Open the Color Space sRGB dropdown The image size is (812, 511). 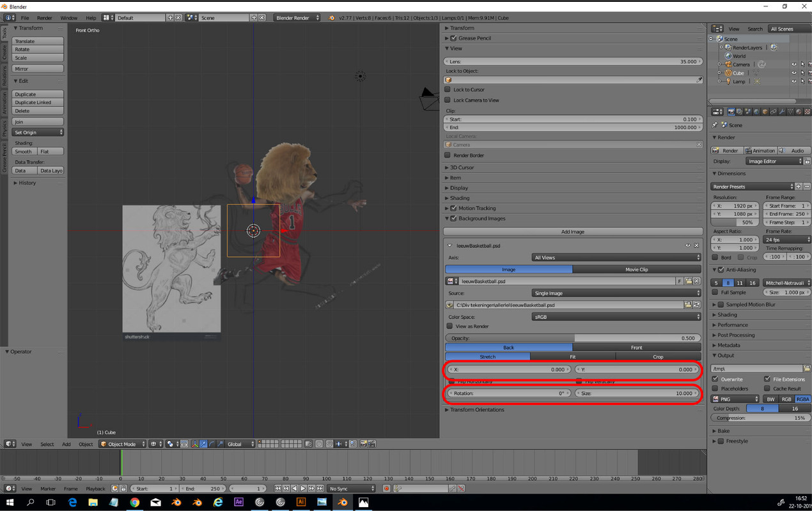point(616,317)
